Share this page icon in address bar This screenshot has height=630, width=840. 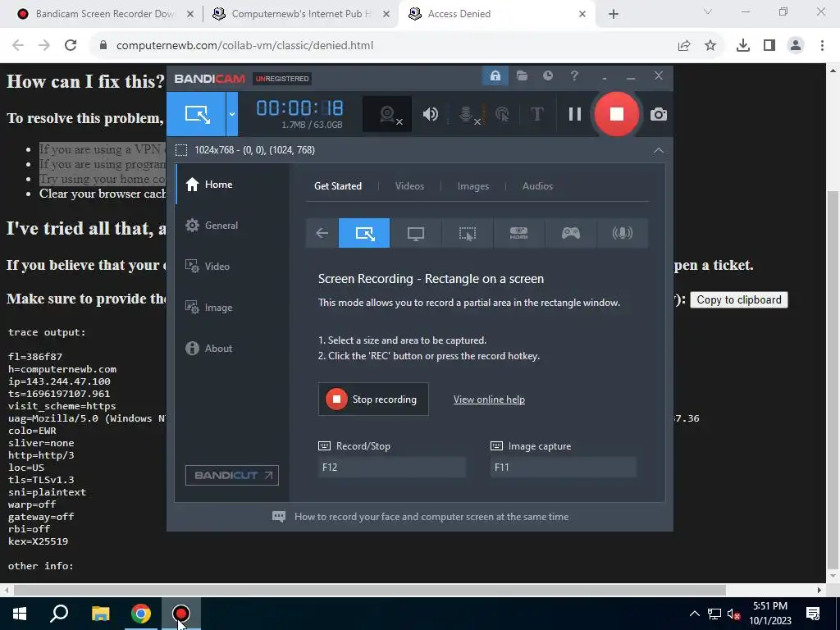tap(684, 46)
